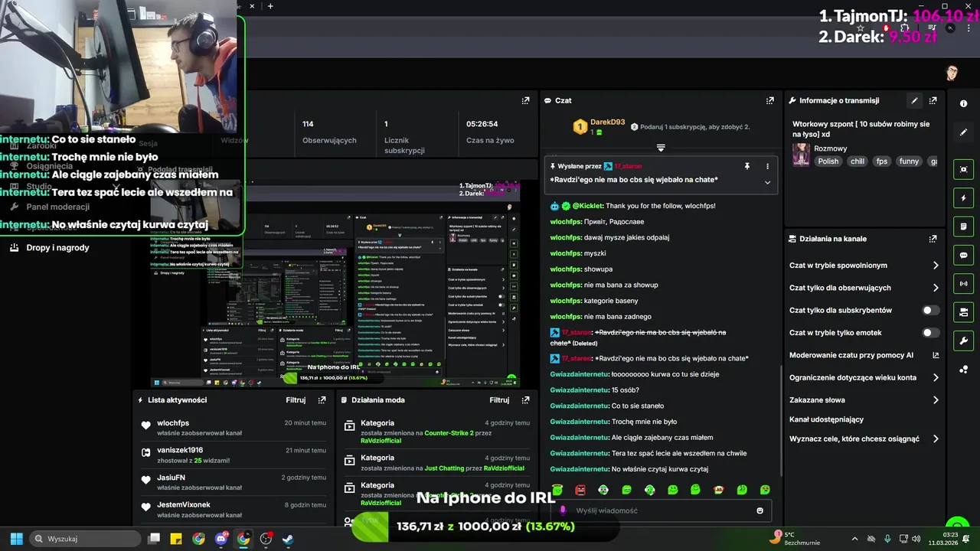
Task: Pop out the Czat panel
Action: 769,100
